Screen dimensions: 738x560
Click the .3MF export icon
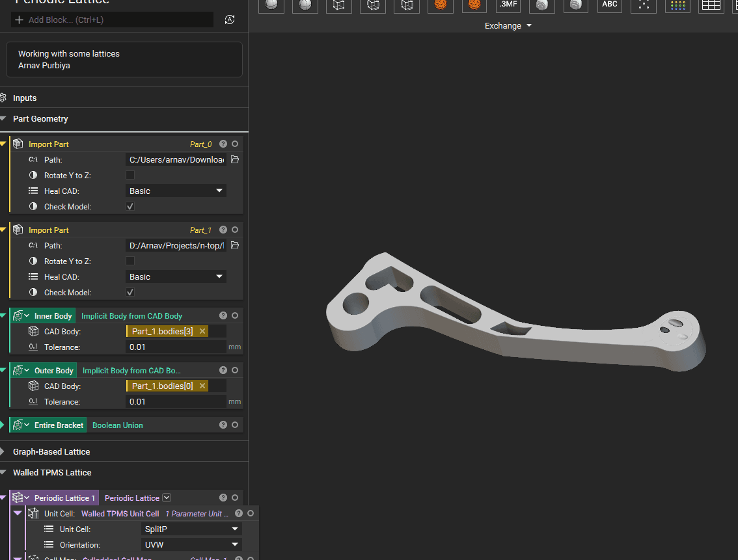(x=508, y=5)
